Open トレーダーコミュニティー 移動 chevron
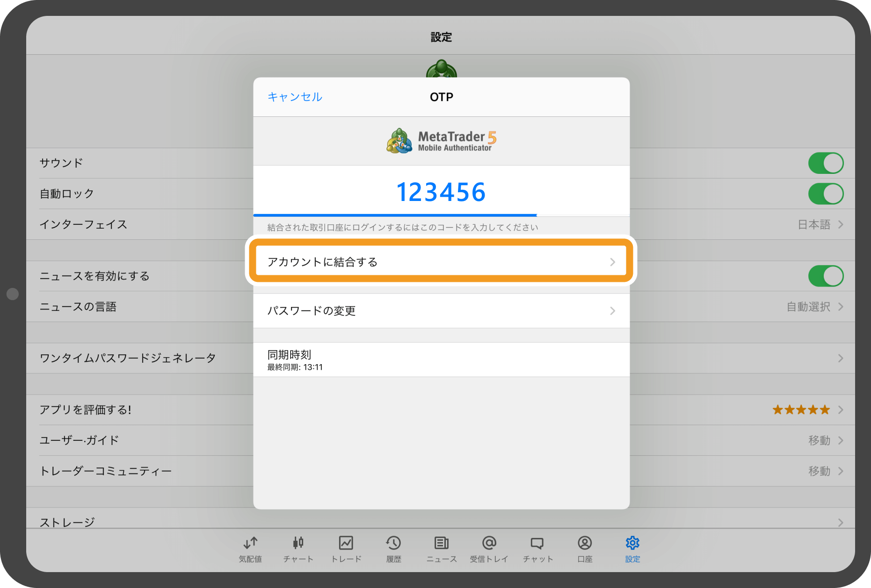 coord(841,471)
